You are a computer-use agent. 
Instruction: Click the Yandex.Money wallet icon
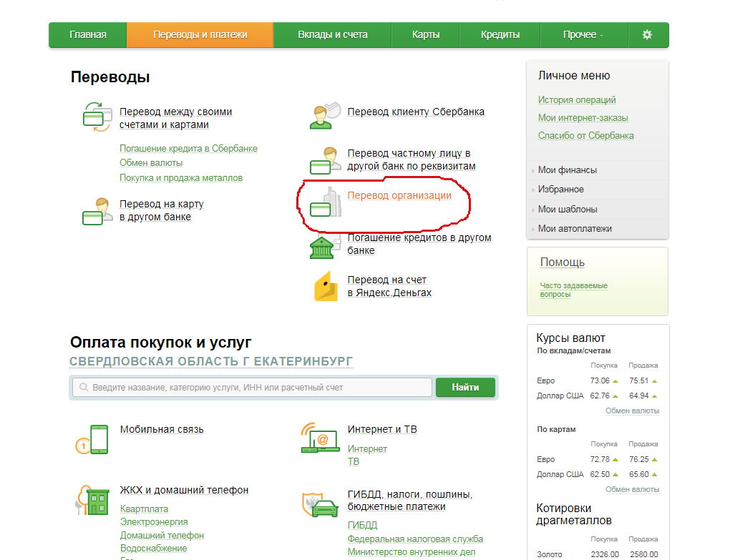click(325, 287)
